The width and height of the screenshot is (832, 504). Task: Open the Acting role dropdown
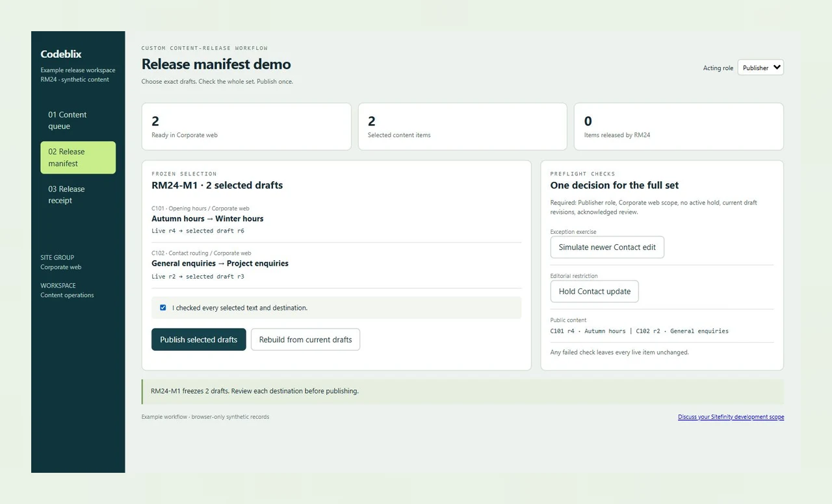click(x=760, y=68)
